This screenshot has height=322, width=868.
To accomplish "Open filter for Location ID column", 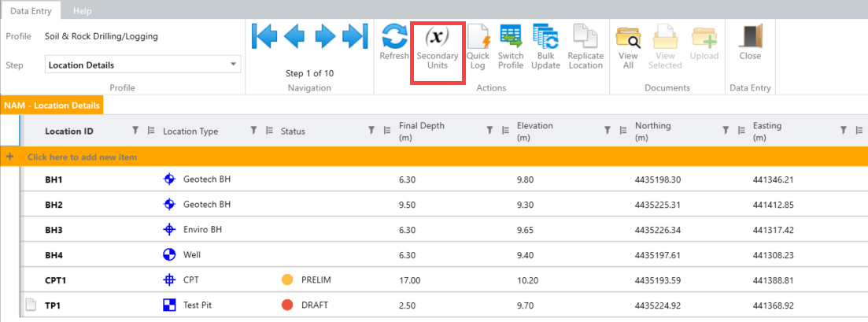I will (x=135, y=131).
